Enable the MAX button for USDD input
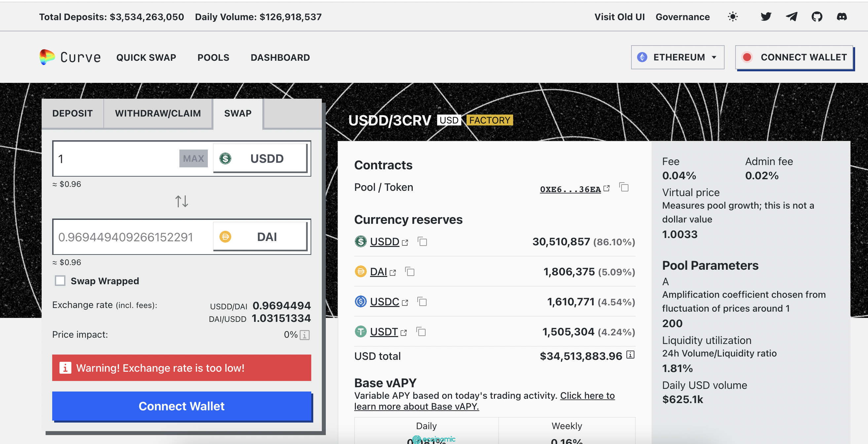This screenshot has width=868, height=444. (x=192, y=158)
